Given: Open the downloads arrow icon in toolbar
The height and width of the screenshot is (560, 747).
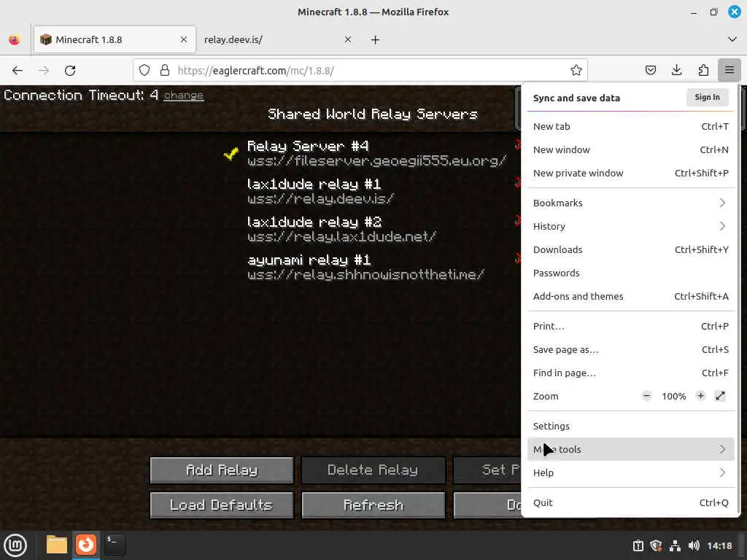Looking at the screenshot, I should coord(676,71).
